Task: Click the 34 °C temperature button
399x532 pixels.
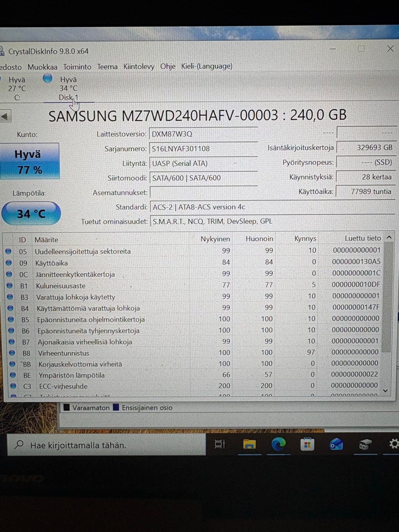Action: pos(31,214)
